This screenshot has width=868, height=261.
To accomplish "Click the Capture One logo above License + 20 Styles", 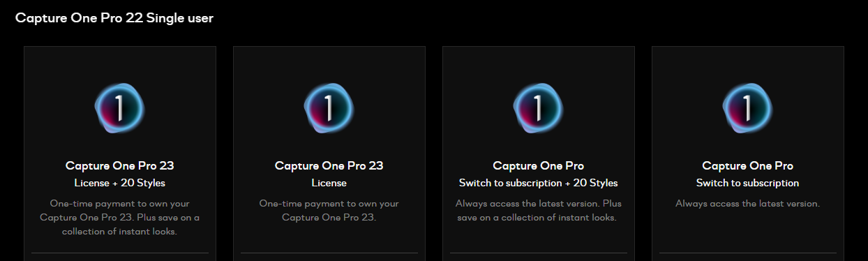I will point(119,107).
